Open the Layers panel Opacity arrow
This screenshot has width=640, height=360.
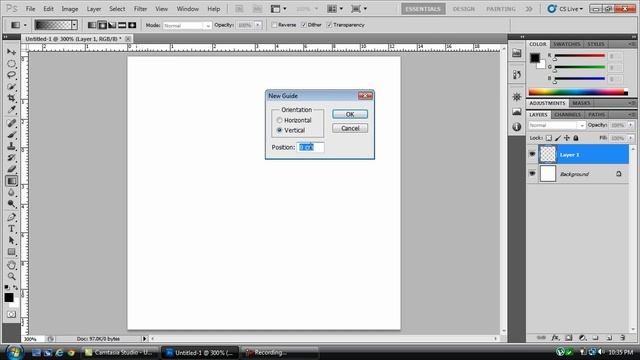coord(631,125)
